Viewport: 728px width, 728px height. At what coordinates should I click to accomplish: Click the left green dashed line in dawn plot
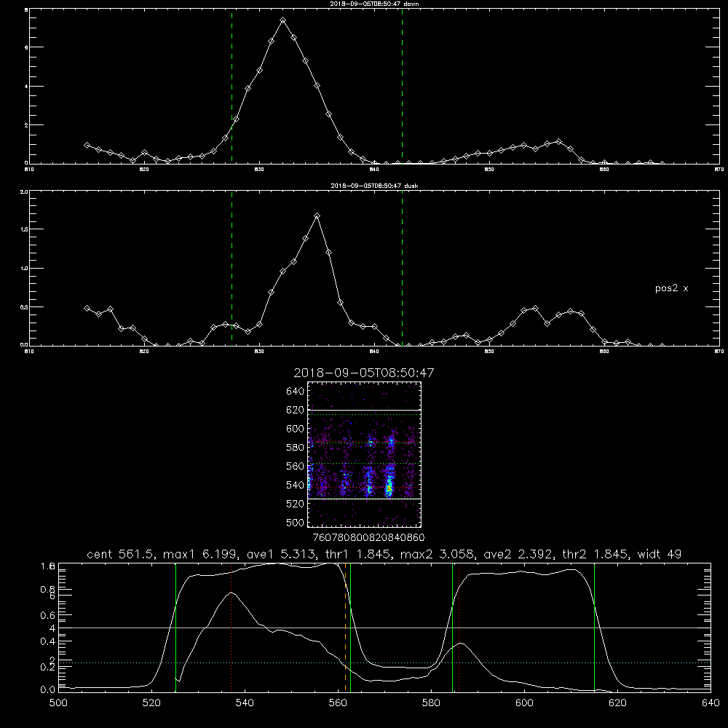(232, 87)
